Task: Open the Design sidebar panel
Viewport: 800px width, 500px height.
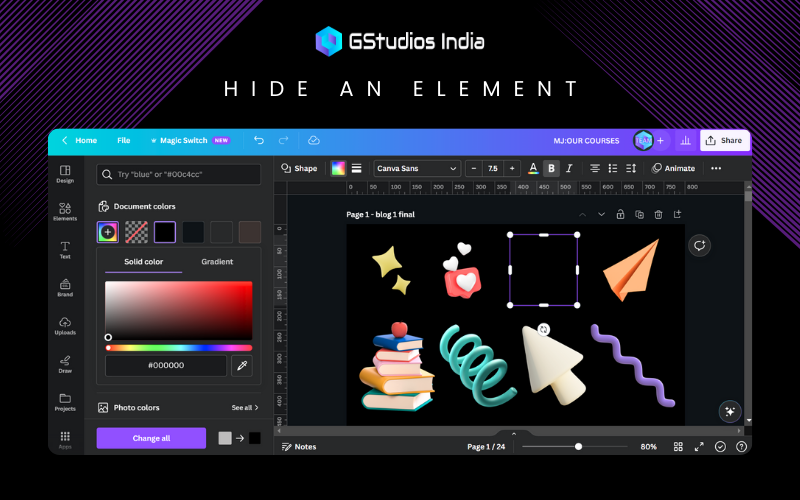Action: pyautogui.click(x=65, y=174)
